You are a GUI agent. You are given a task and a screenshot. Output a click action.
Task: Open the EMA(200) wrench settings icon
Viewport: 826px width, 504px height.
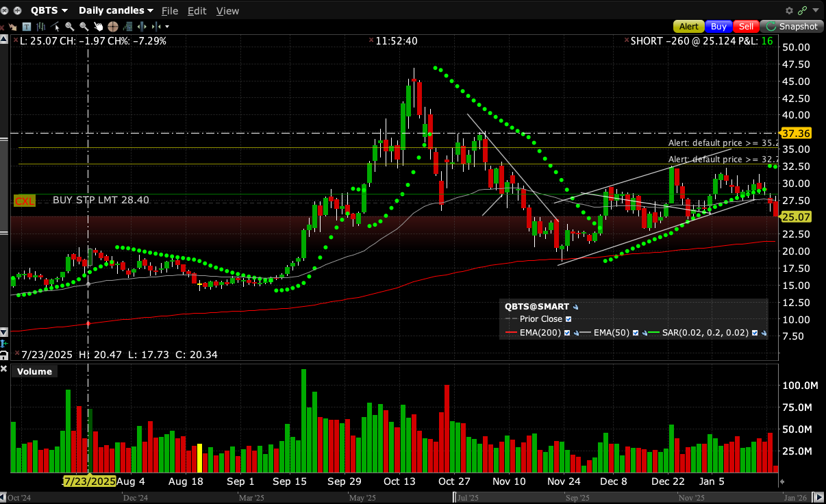click(x=575, y=333)
